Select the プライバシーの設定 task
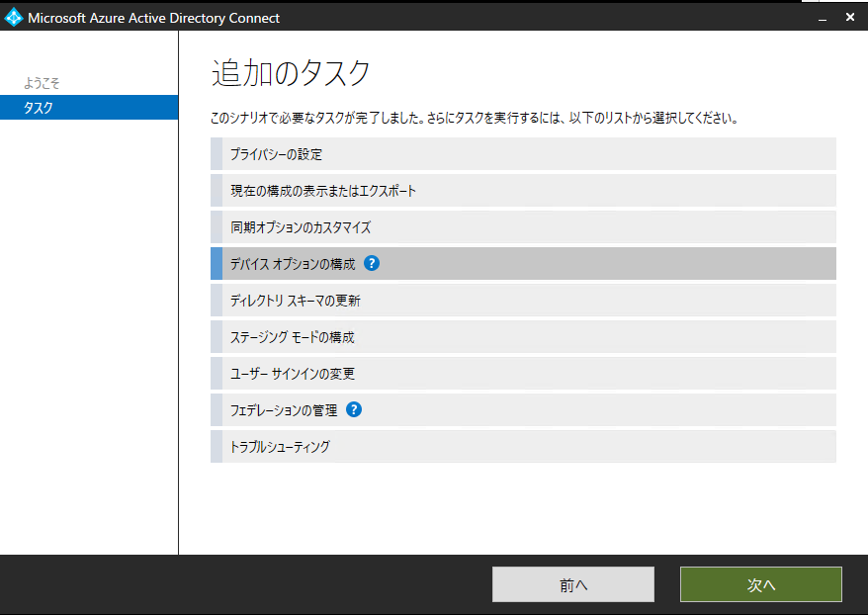This screenshot has width=868, height=615. point(523,154)
